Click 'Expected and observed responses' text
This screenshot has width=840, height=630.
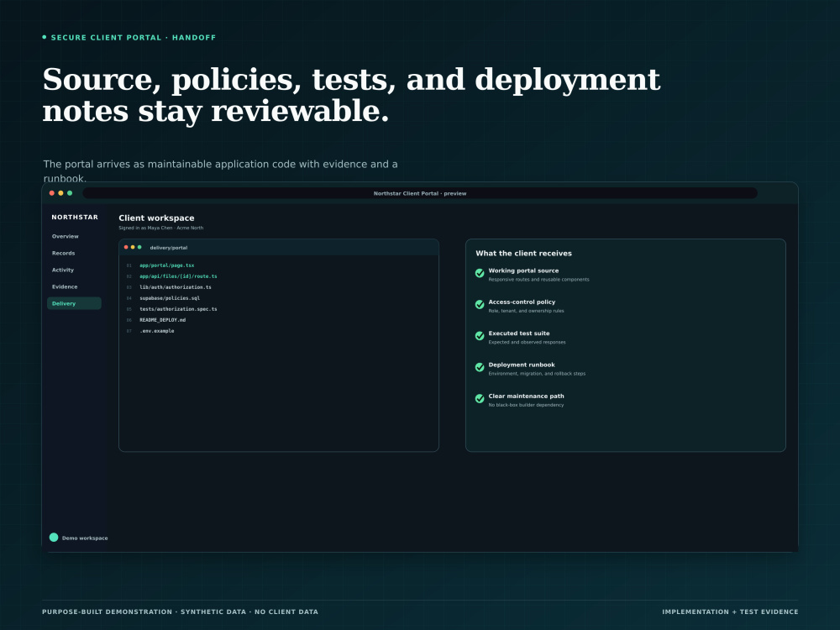tap(527, 343)
